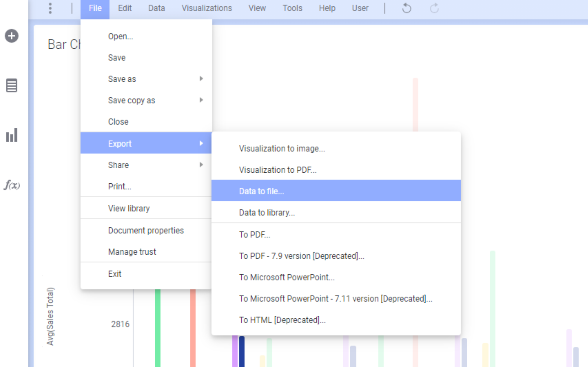
Task: Open the User menu
Action: [x=360, y=8]
